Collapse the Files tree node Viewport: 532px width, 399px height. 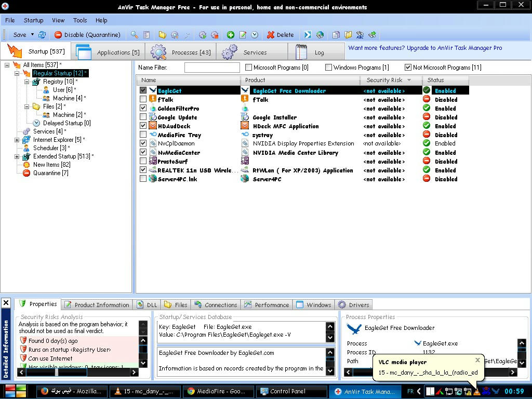point(27,107)
